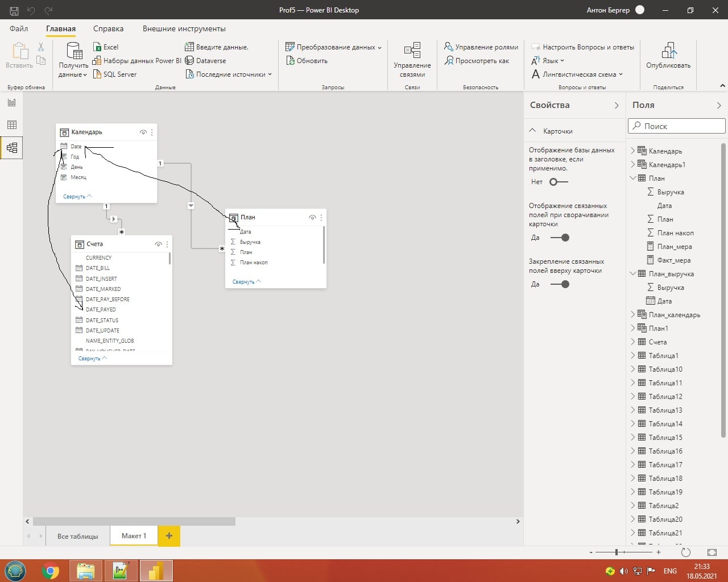The image size is (728, 582).
Task: Open Управление связями dialog
Action: click(x=412, y=60)
